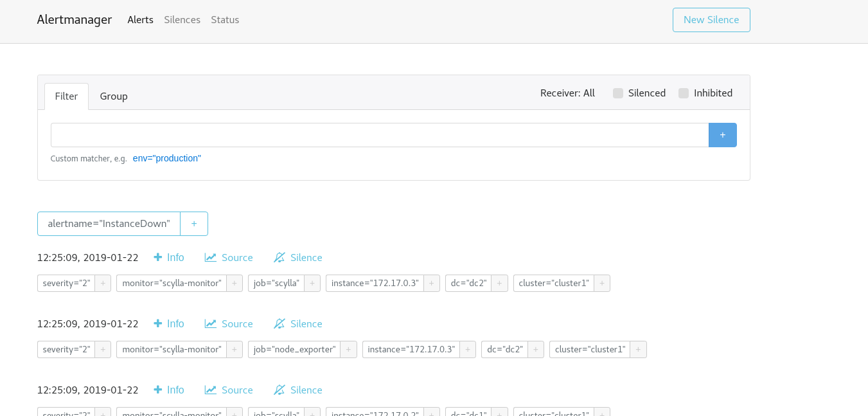Open the Source graph for the first alert
The image size is (868, 416).
[x=229, y=257]
